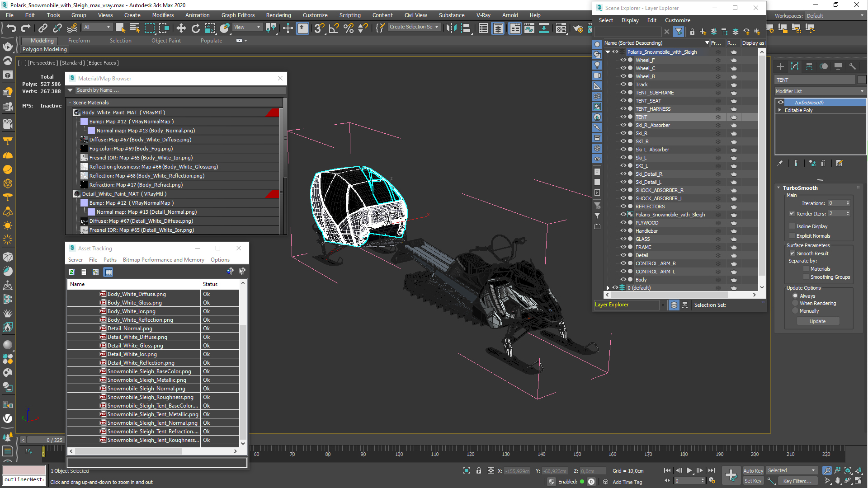Expand the 0 (default) layer

click(608, 288)
